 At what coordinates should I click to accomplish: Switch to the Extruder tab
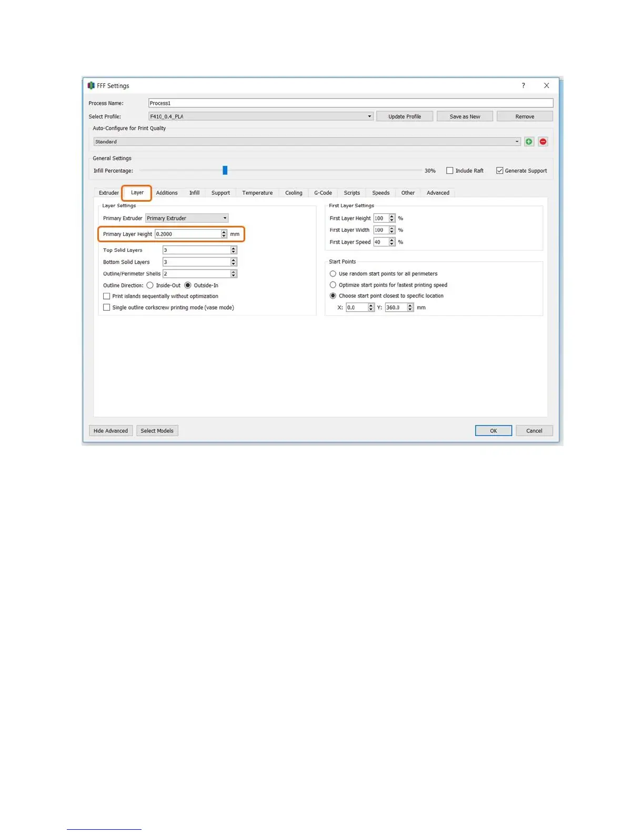(x=109, y=193)
